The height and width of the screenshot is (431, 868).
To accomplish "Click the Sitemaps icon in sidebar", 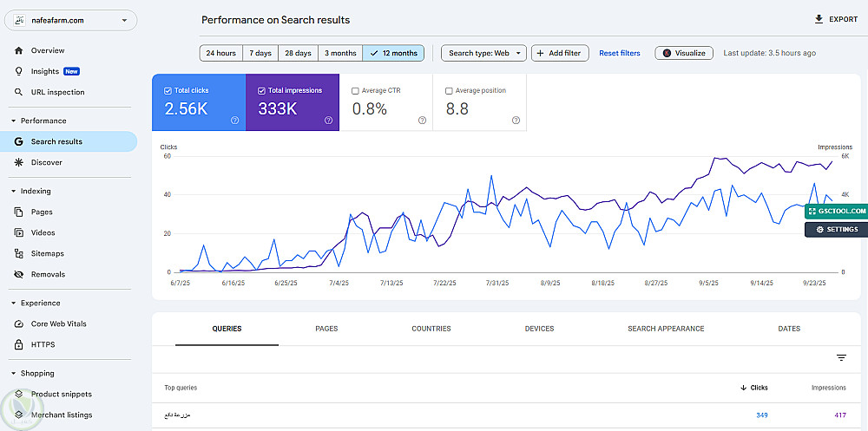I will tap(19, 253).
